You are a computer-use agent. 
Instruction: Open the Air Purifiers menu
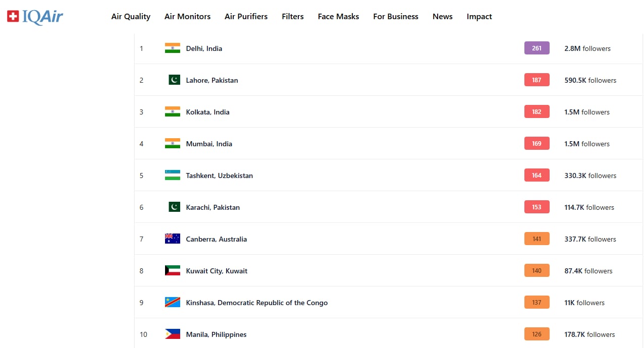[246, 17]
